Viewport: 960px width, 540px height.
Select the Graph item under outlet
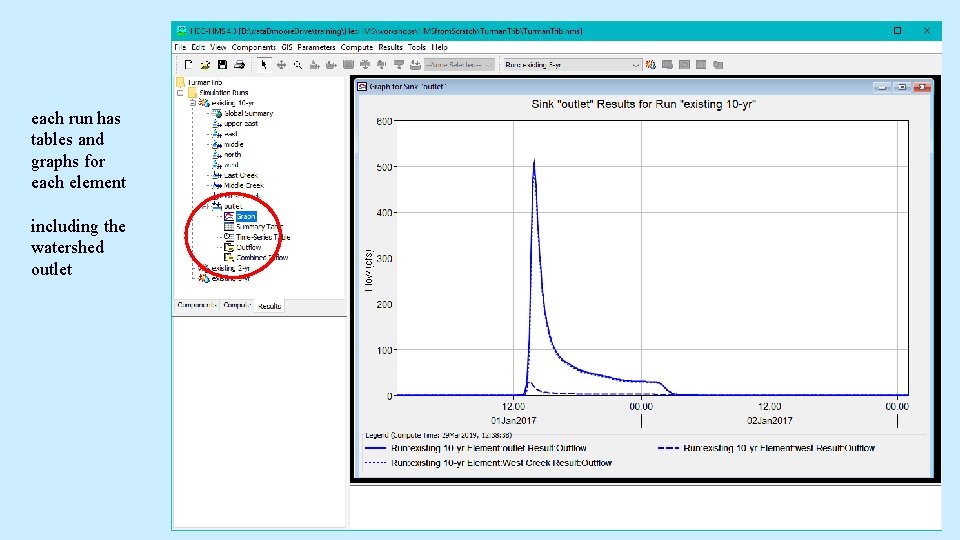(x=246, y=216)
